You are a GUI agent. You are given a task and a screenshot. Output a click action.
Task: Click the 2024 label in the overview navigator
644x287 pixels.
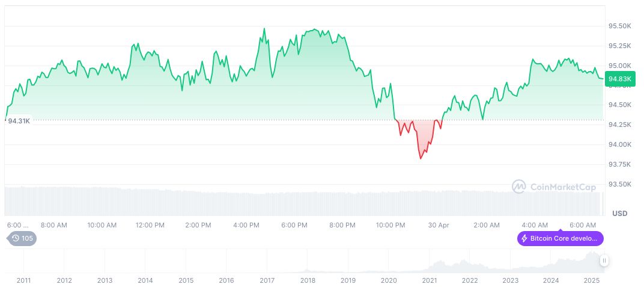tap(551, 280)
